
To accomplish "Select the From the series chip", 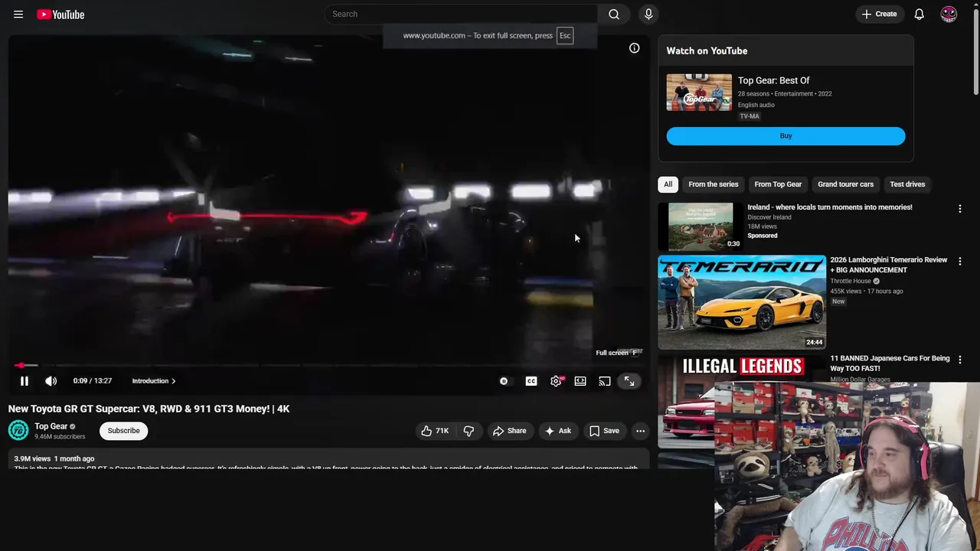I will pyautogui.click(x=714, y=184).
